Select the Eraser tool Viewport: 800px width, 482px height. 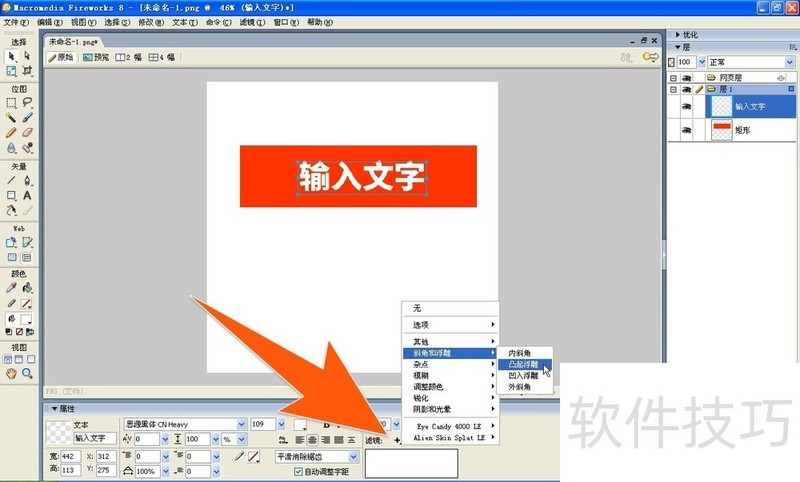[27, 133]
